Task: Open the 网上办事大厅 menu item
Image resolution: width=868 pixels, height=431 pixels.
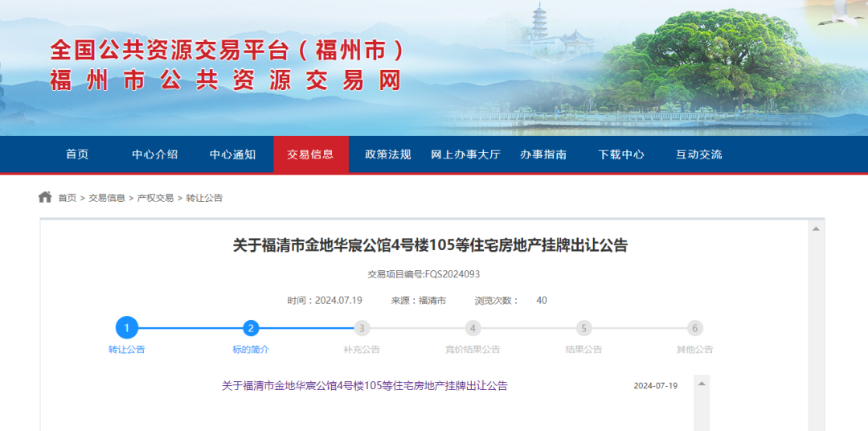Action: [465, 154]
